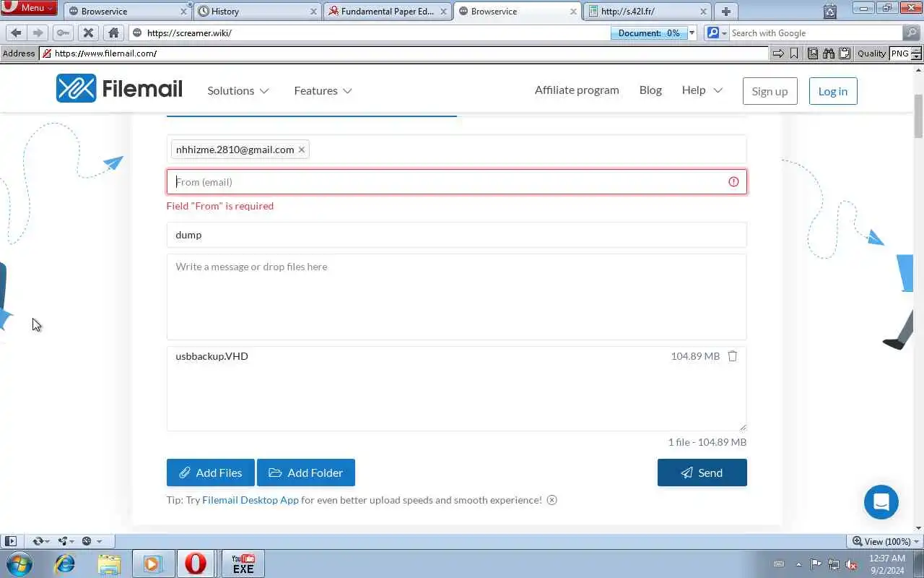Image resolution: width=924 pixels, height=578 pixels.
Task: Open the Blog link
Action: 650,90
